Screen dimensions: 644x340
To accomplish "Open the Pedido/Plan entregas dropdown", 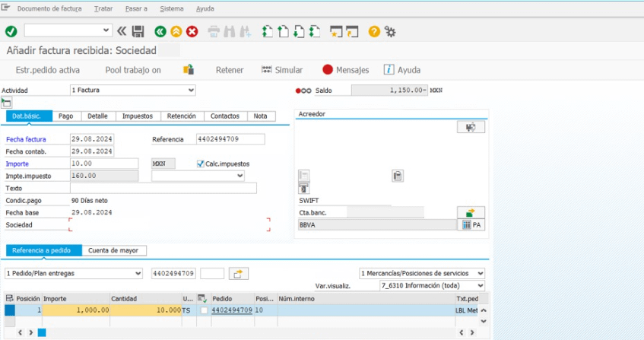I will pyautogui.click(x=138, y=273).
